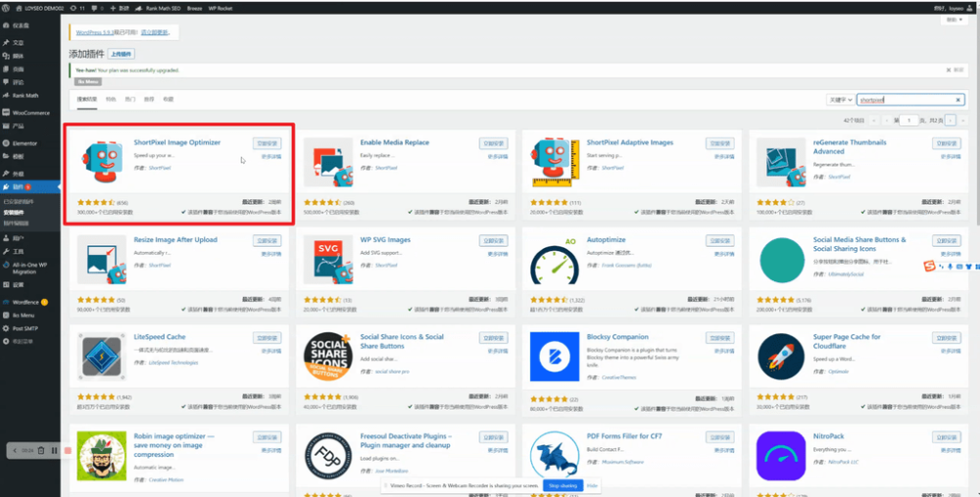Open the WordPress logo menu in admin bar
This screenshot has width=980, height=497.
tap(6, 8)
